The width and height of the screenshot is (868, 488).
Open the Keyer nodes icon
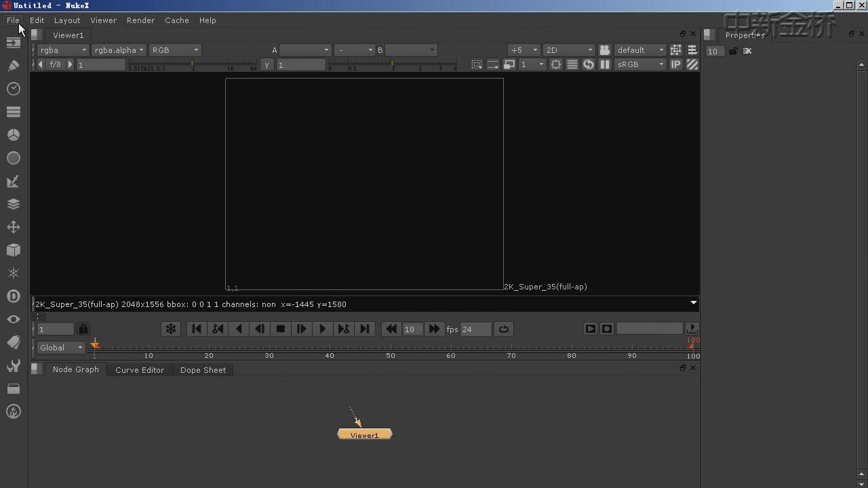[14, 181]
